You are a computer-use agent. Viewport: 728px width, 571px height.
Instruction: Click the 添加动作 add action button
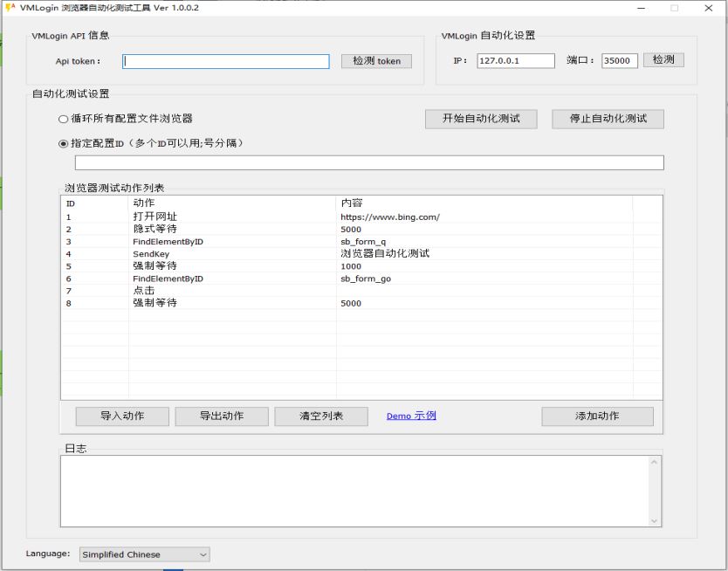click(597, 416)
